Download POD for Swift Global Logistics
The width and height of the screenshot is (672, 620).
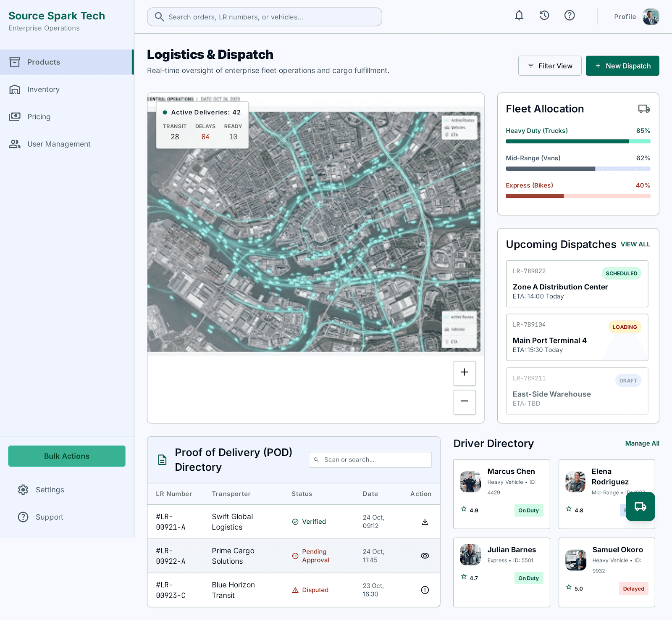425,522
